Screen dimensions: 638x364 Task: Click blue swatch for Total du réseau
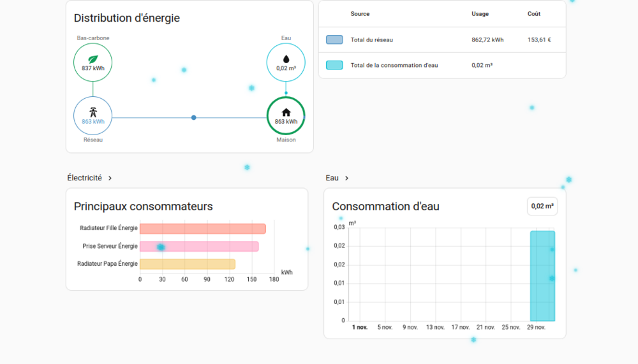click(x=334, y=40)
